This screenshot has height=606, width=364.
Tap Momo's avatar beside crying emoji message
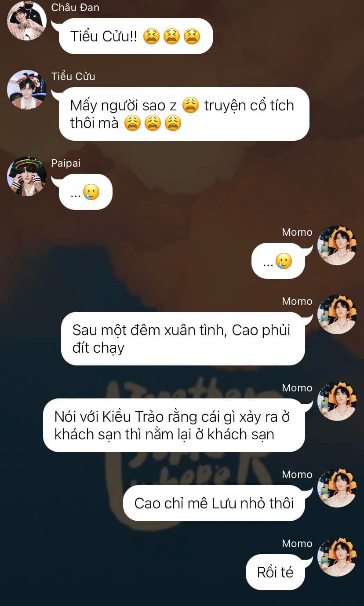[x=337, y=245]
